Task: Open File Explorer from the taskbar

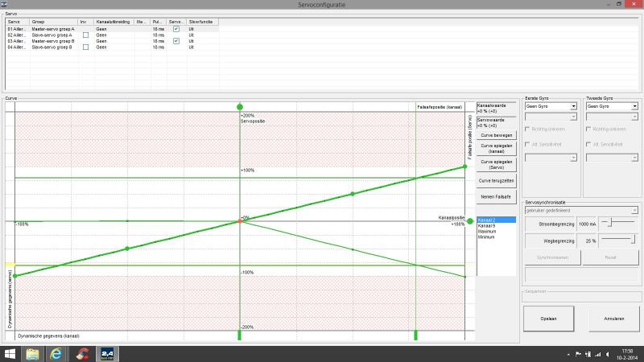Action: (32, 354)
